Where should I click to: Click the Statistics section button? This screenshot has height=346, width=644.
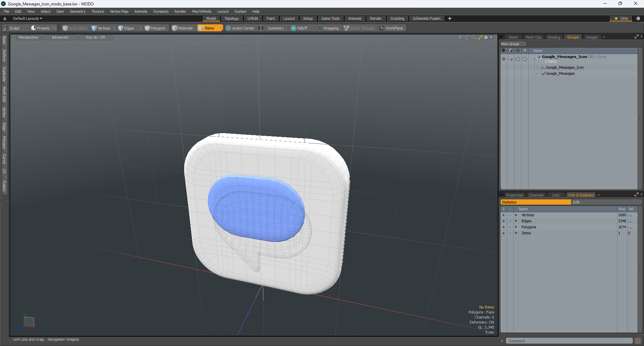[x=536, y=202]
